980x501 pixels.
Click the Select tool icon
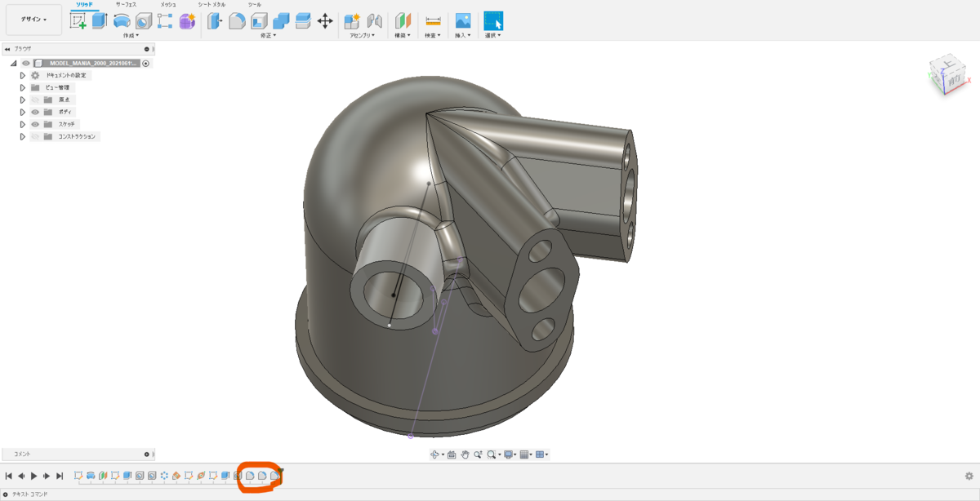(493, 21)
